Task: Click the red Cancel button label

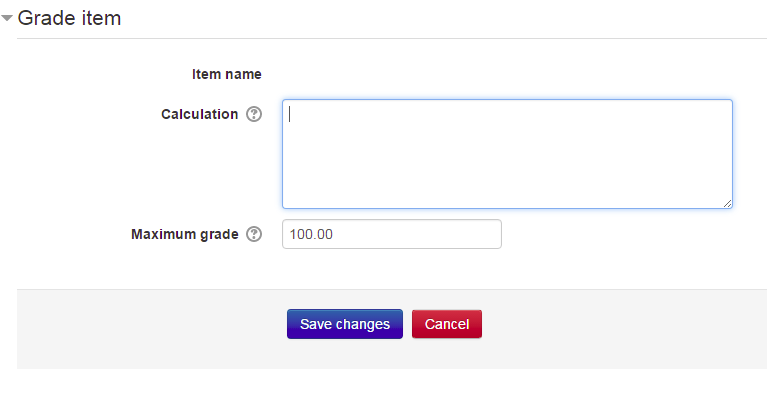Action: (447, 324)
